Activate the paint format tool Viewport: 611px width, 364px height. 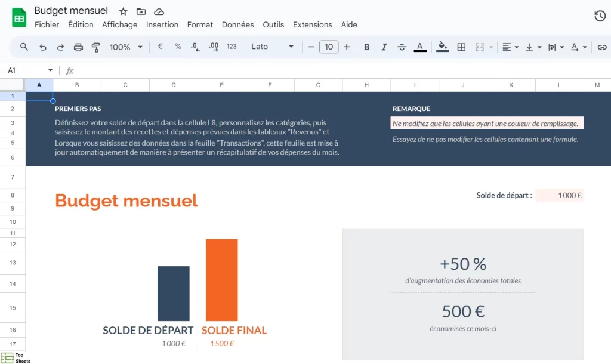click(96, 47)
